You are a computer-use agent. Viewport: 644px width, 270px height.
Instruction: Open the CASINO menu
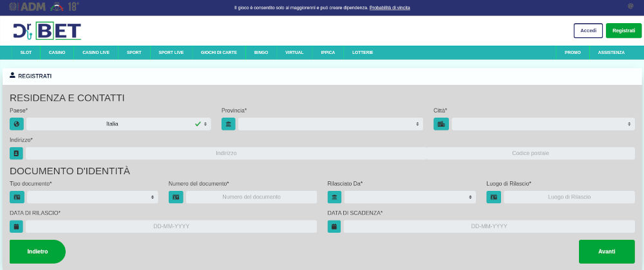(57, 53)
